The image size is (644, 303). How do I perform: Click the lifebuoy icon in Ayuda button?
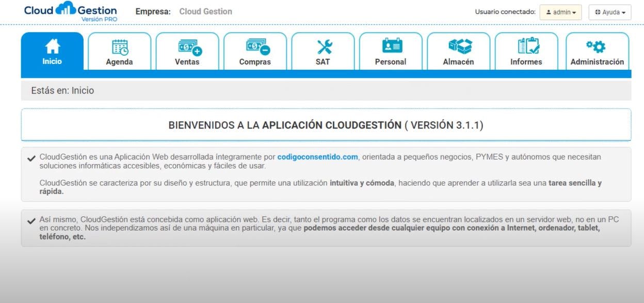click(x=598, y=12)
